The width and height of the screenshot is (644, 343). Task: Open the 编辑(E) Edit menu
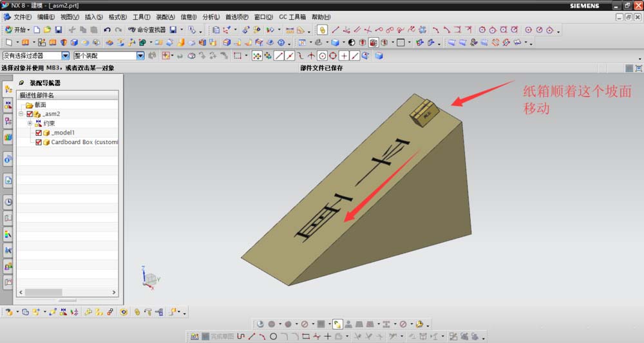pos(46,17)
